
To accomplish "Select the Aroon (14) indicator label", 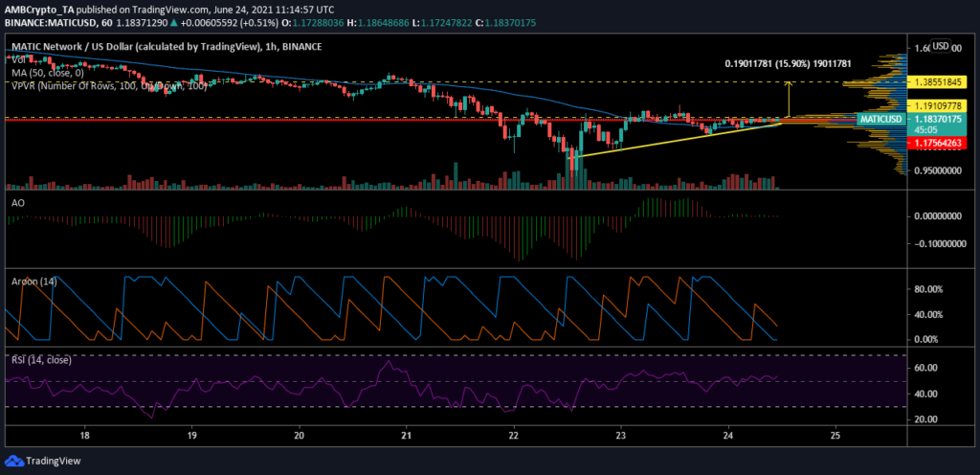I will 34,282.
